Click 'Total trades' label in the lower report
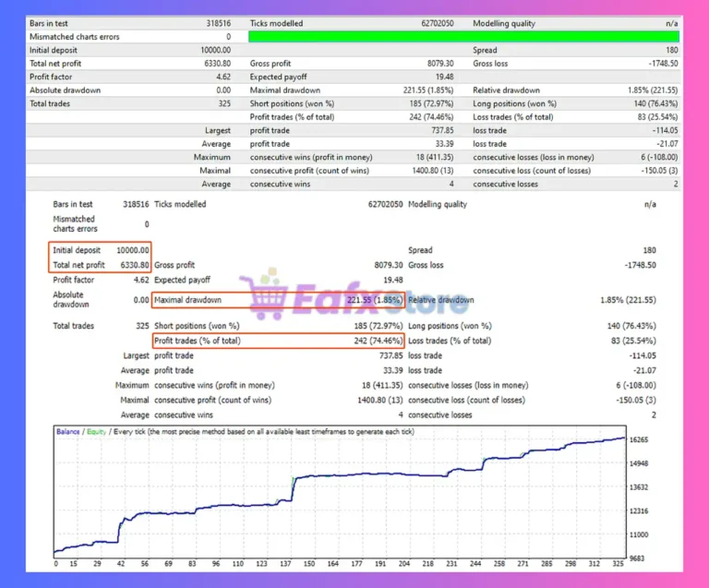Screen dimensions: 709x588 [73, 326]
